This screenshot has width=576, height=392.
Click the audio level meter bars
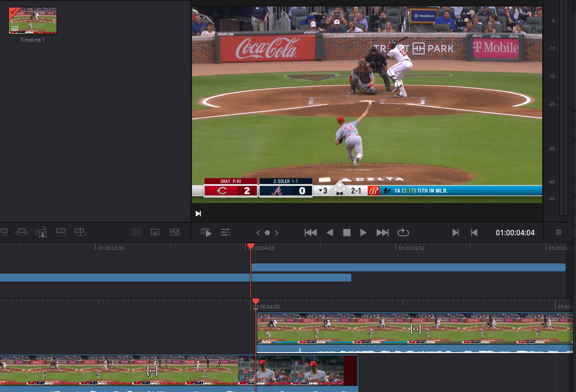point(563,108)
